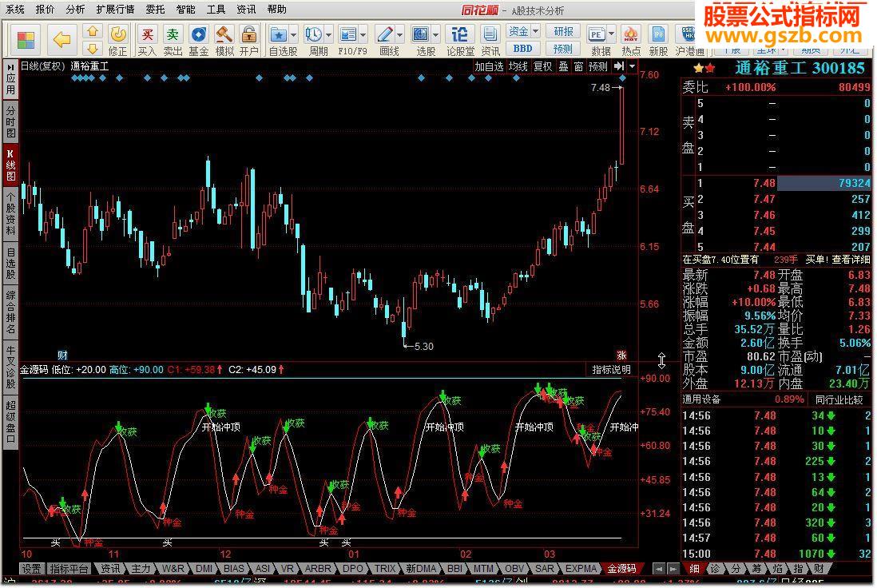Image resolution: width=877 pixels, height=588 pixels.
Task: Click the 同行业比较 link
Action: (x=839, y=399)
